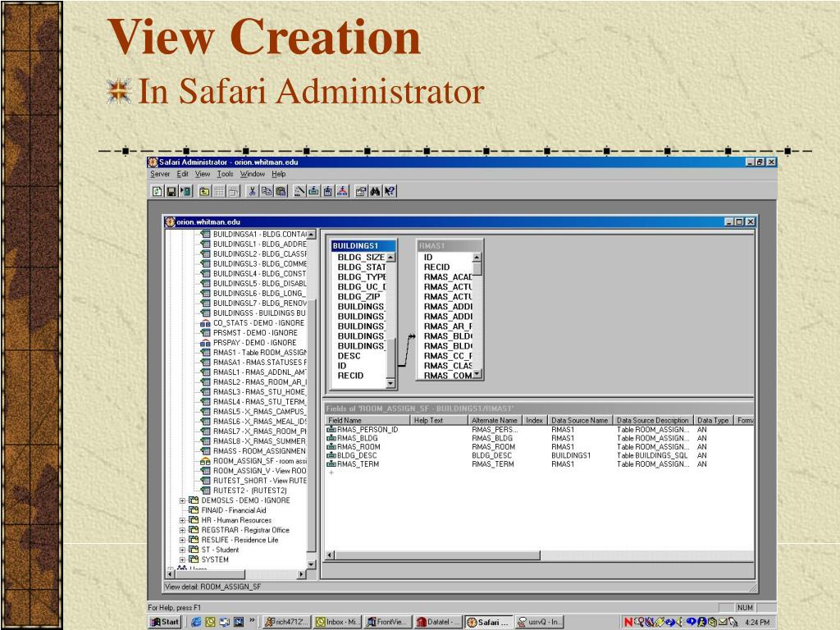This screenshot has height=630, width=840.
Task: Click the tree panel scroll up arrow
Action: [x=311, y=235]
